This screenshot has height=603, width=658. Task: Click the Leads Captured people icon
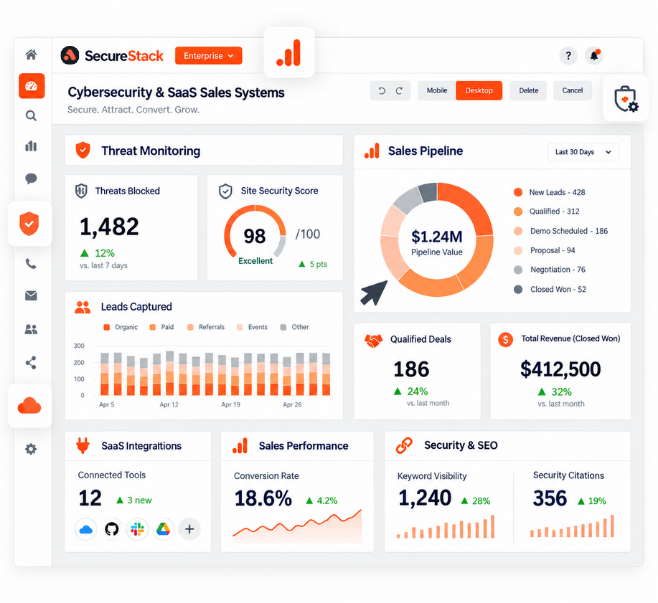click(x=83, y=308)
